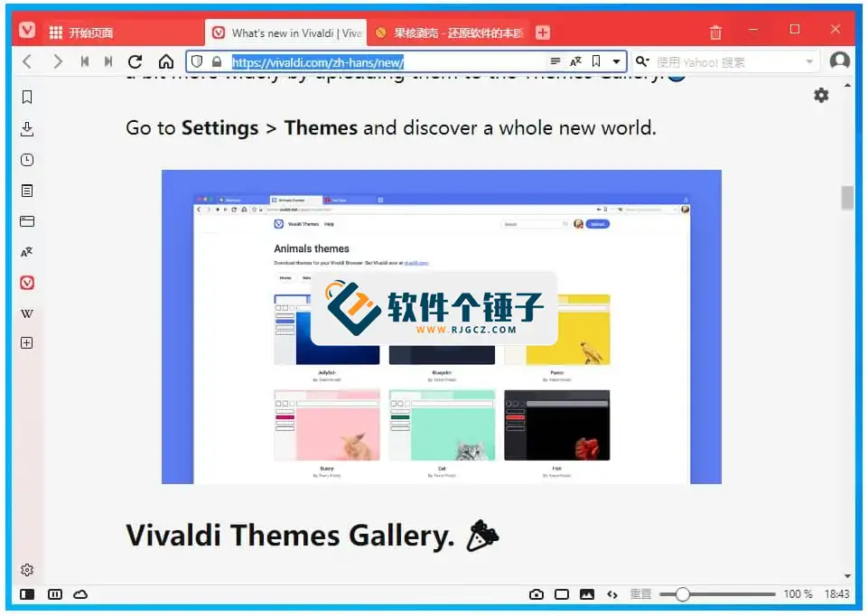Open the Notes panel in the sidebar
This screenshot has width=868, height=616.
pos(26,191)
